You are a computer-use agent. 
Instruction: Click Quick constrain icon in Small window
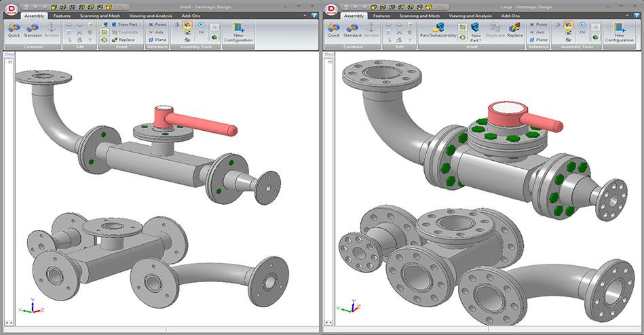(14, 29)
